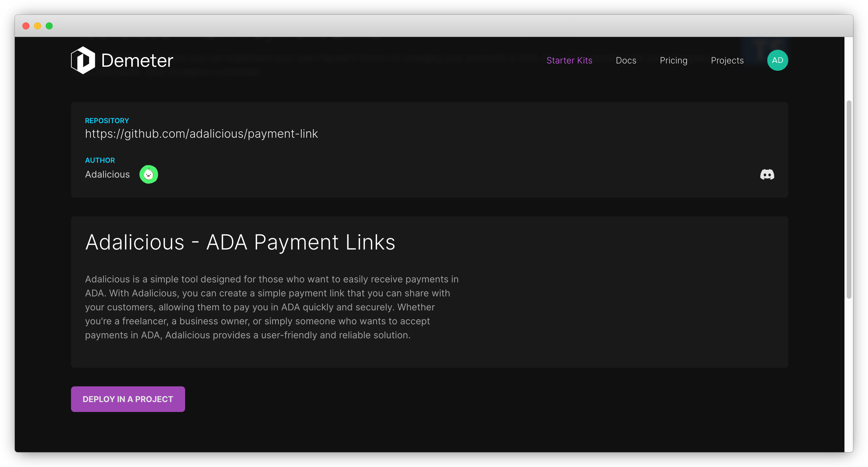Viewport: 868px width, 467px height.
Task: Click the green maximize window button
Action: [49, 26]
